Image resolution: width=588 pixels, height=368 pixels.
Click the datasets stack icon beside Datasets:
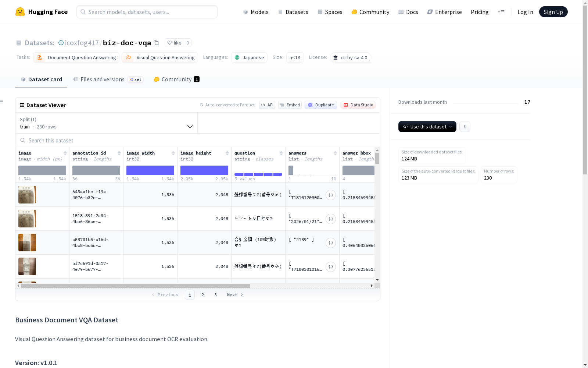(19, 43)
